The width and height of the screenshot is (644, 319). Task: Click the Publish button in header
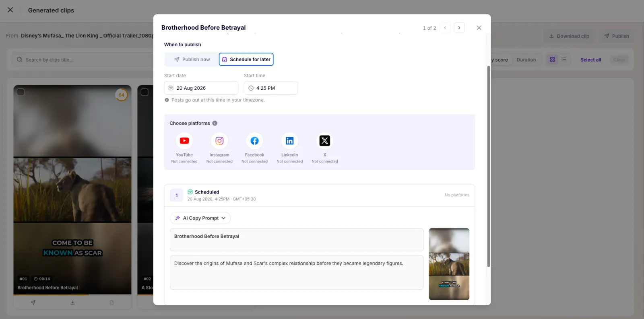click(617, 36)
